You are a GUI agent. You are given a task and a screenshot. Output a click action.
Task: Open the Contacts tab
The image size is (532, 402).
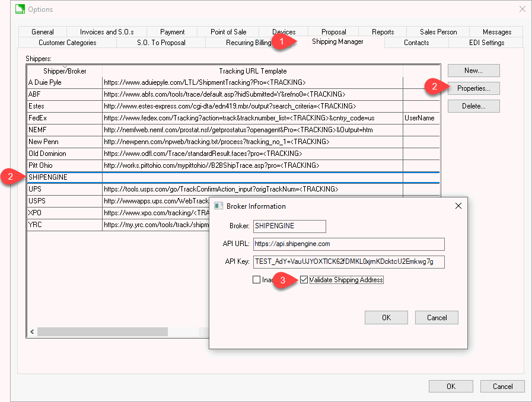[416, 42]
